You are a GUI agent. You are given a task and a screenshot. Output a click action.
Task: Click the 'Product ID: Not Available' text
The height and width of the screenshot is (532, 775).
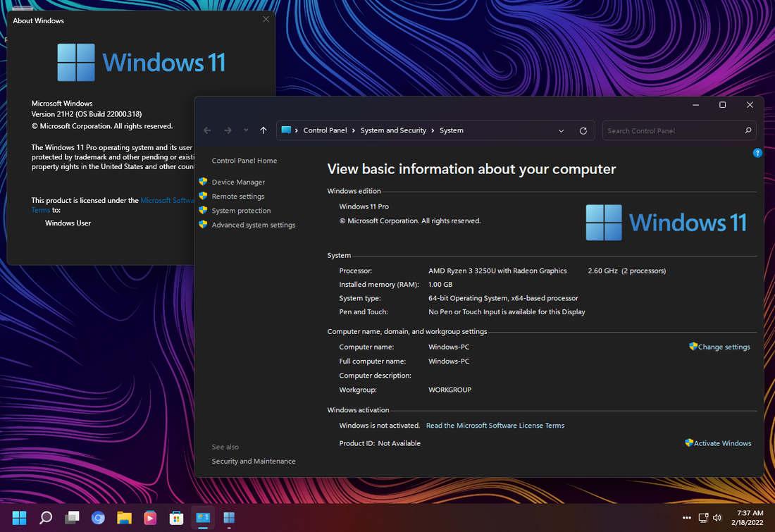[380, 443]
